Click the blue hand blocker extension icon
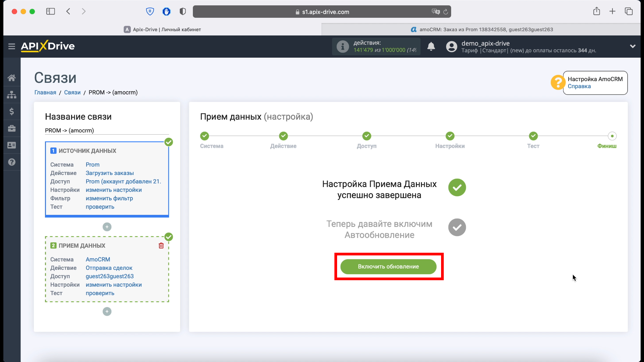 pos(166,11)
